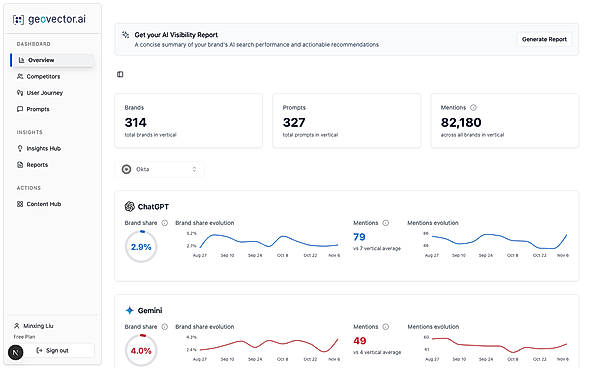The height and width of the screenshot is (368, 589).
Task: Click the round N badge in the corner
Action: 15,352
